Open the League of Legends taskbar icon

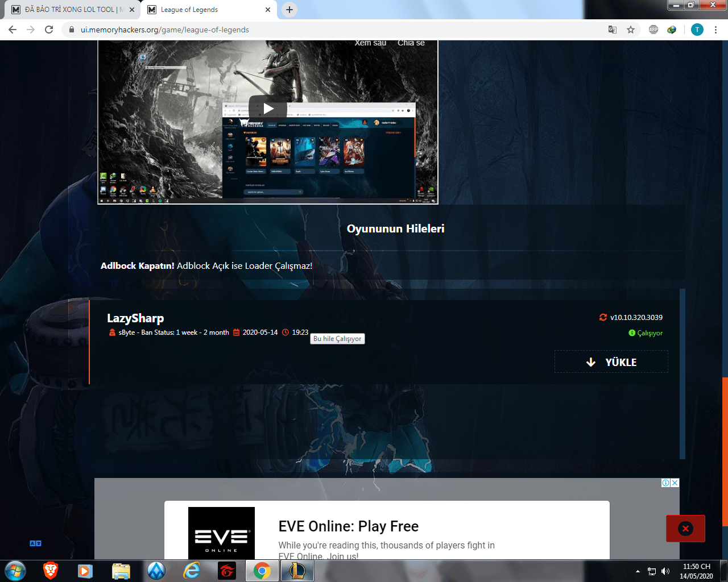(x=297, y=571)
